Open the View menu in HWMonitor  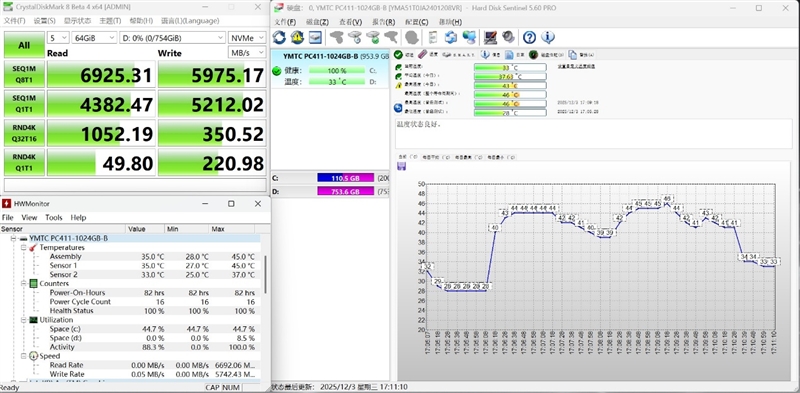click(x=29, y=217)
